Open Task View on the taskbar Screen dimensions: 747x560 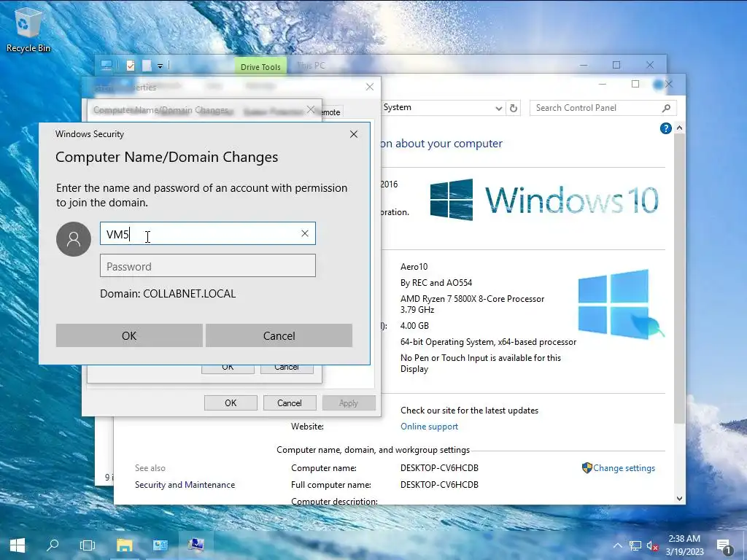[x=88, y=545]
